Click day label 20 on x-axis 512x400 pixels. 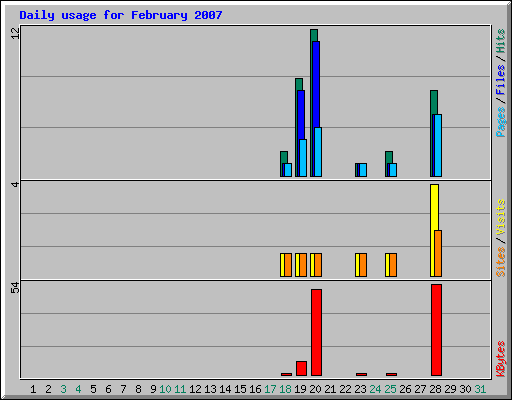315,389
